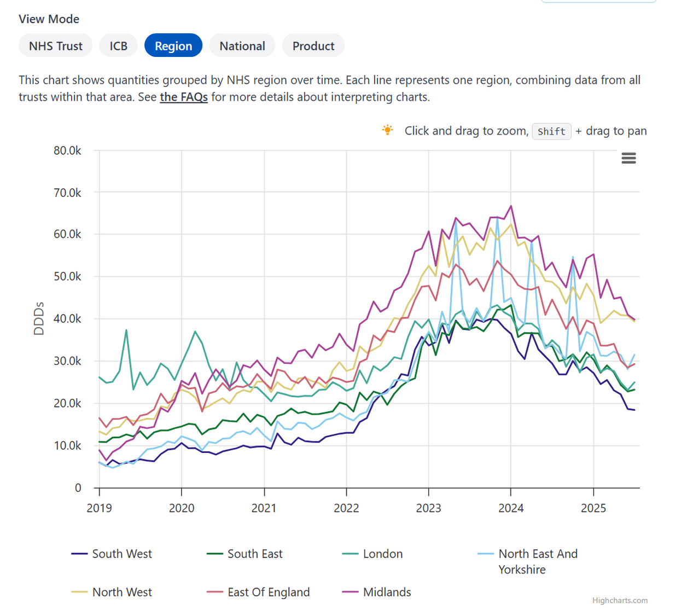Image resolution: width=681 pixels, height=616 pixels.
Task: Click the 2024 x-axis tick label
Action: [x=511, y=508]
